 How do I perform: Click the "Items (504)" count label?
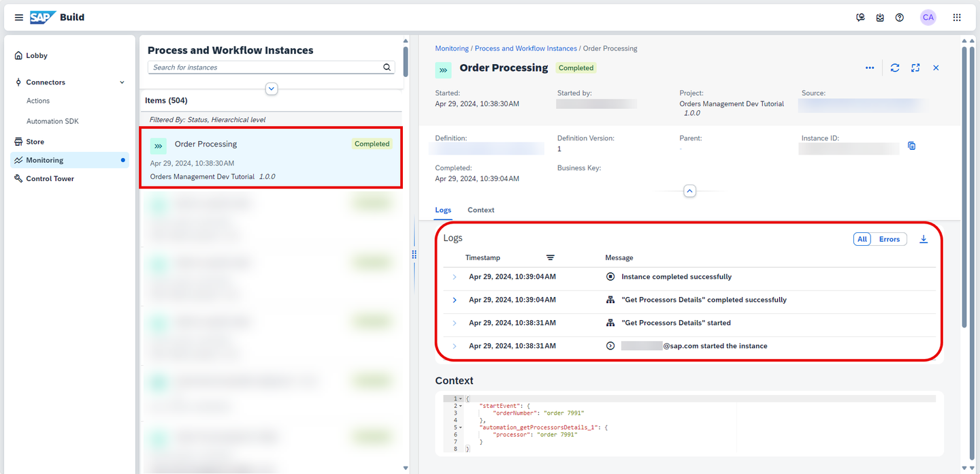coord(166,100)
